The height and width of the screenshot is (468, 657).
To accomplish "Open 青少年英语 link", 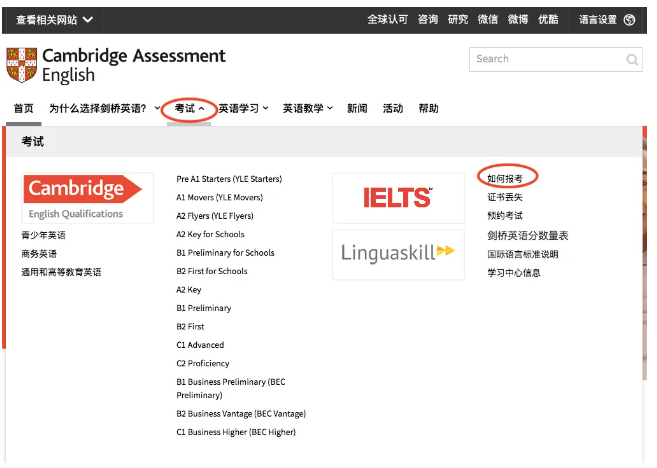I will point(44,235).
